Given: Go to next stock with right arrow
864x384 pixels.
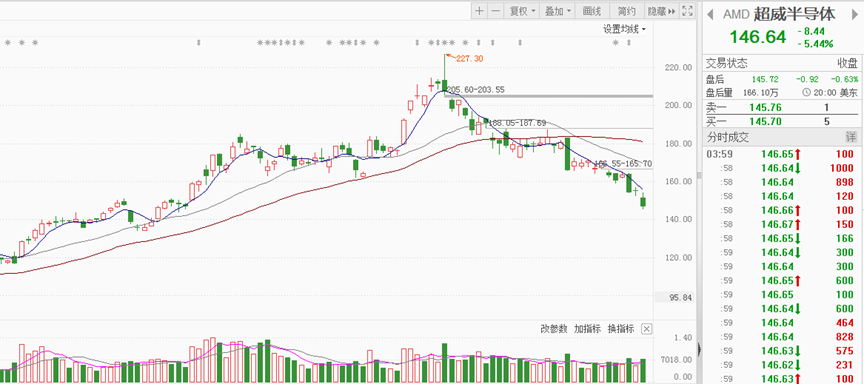Looking at the screenshot, I should (855, 14).
